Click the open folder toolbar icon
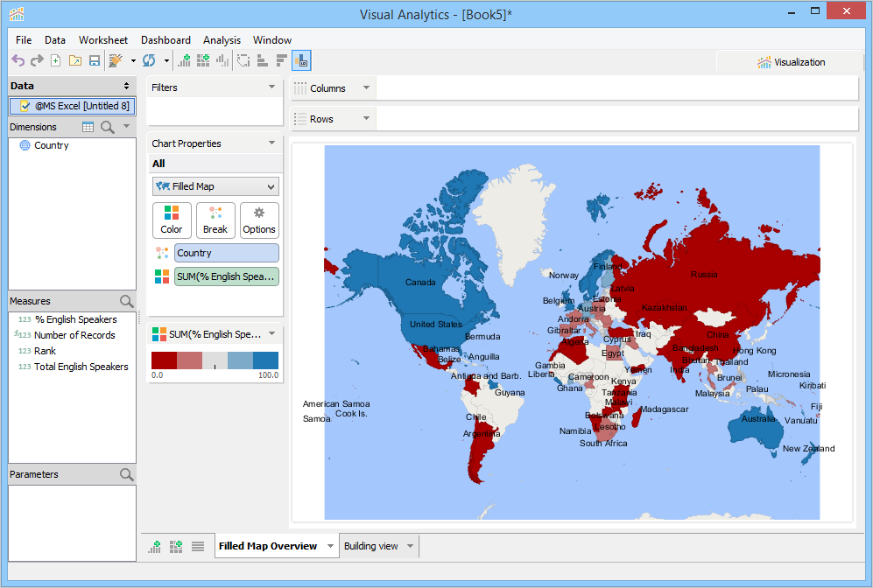 coord(75,60)
